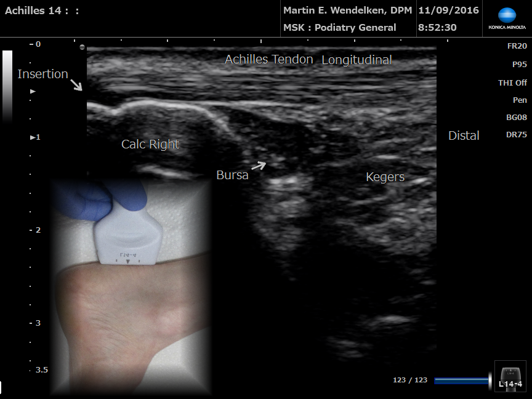Click the Achilles 14 exam title
532x399 pixels.
(x=42, y=10)
